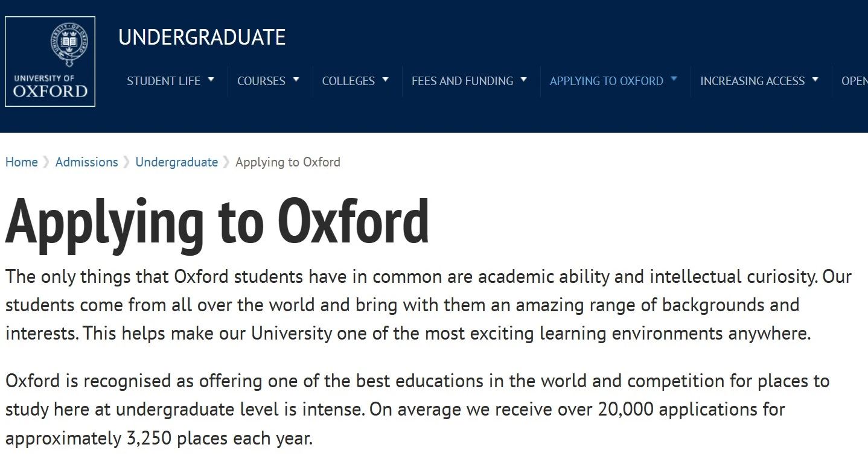Go to Undergraduate breadcrumb link
The image size is (868, 462).
point(177,162)
